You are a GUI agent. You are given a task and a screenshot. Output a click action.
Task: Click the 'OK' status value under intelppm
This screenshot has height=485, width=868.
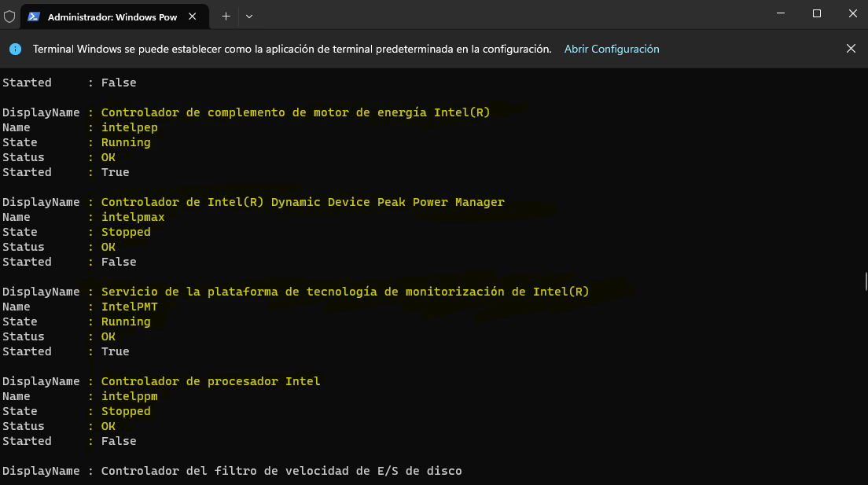[x=108, y=426]
